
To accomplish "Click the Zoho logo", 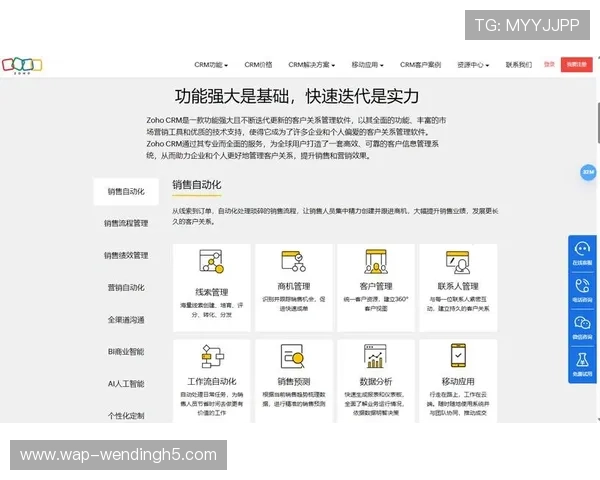I will pyautogui.click(x=22, y=65).
